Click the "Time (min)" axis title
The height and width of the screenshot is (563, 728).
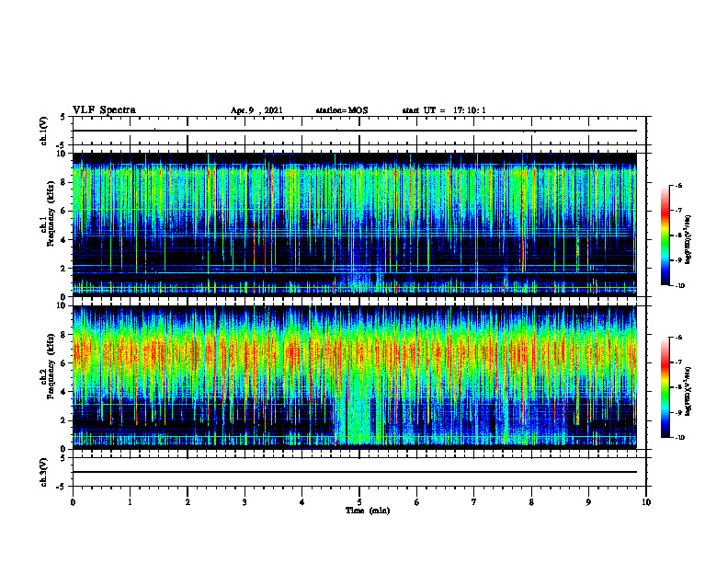click(368, 511)
